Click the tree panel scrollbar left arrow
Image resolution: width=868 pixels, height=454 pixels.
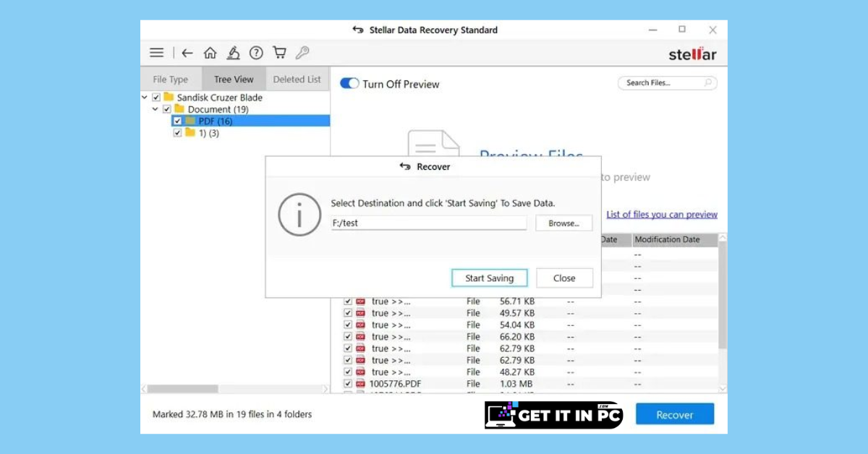(144, 389)
